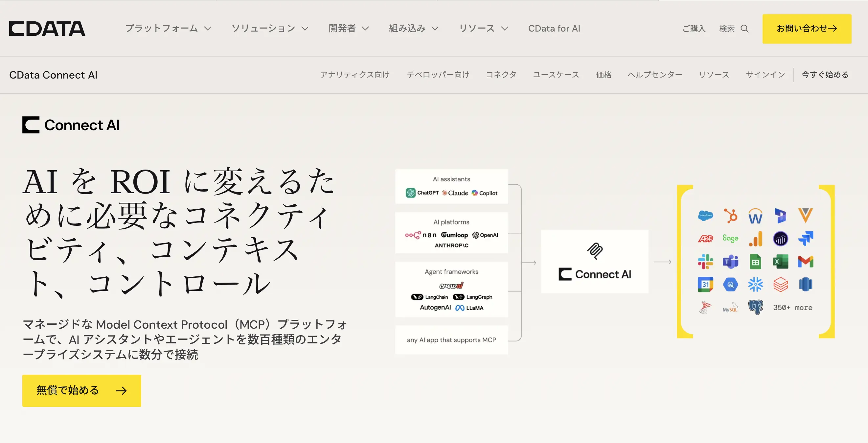Viewport: 868px width, 443px height.
Task: Click the MySQL logo icon
Action: (x=731, y=308)
